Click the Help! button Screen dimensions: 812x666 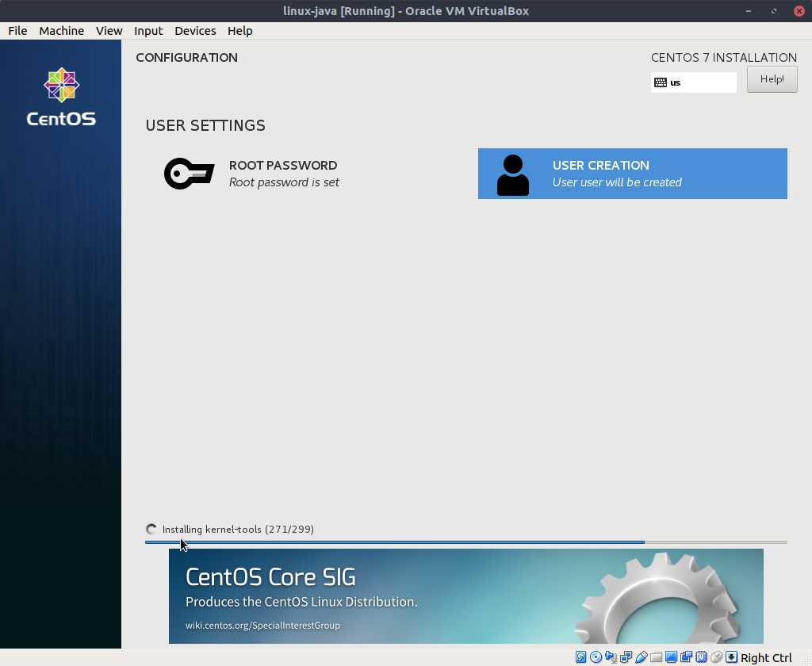(772, 79)
